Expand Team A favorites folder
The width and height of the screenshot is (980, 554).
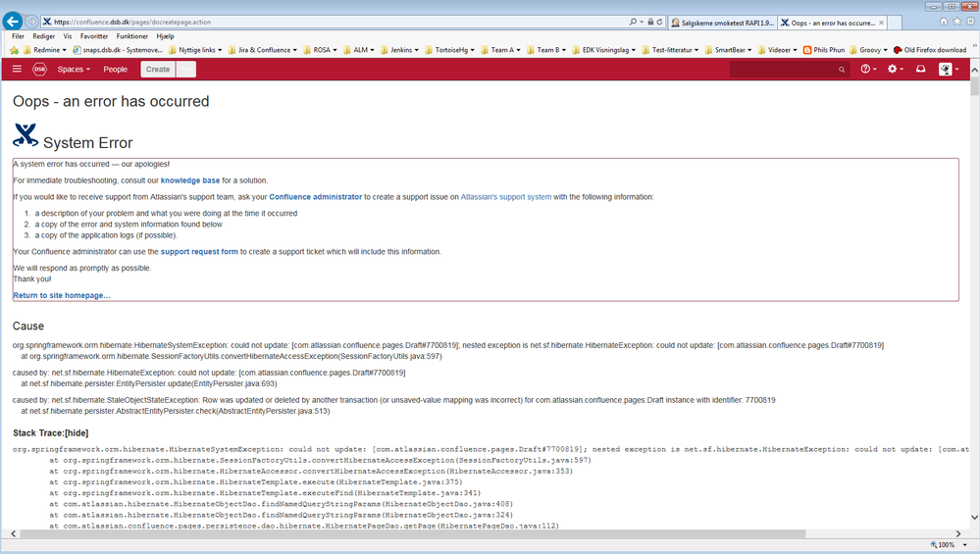pyautogui.click(x=500, y=50)
